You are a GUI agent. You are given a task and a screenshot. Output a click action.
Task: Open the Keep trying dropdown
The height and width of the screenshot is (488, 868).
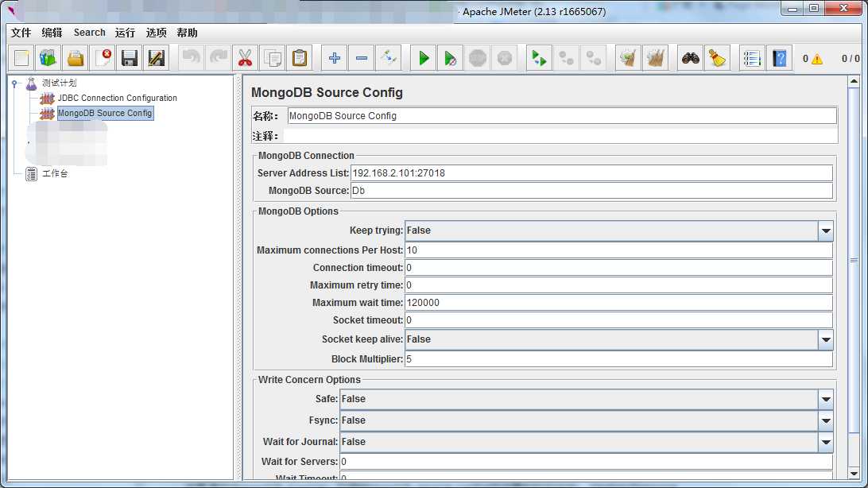click(825, 230)
